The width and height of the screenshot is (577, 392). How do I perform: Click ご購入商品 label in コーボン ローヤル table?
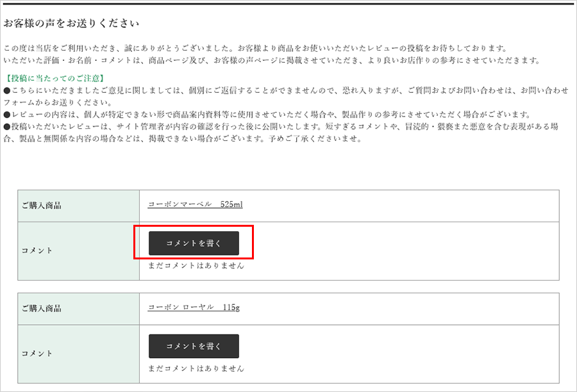coord(42,309)
